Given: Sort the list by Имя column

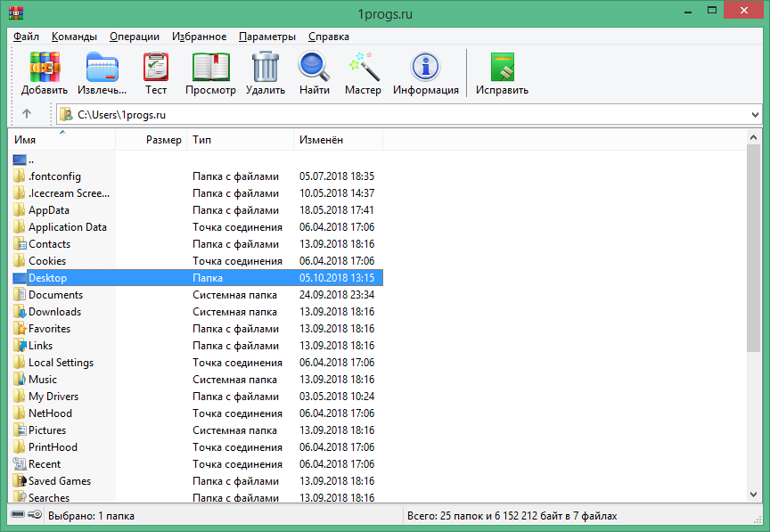Looking at the screenshot, I should pyautogui.click(x=62, y=140).
